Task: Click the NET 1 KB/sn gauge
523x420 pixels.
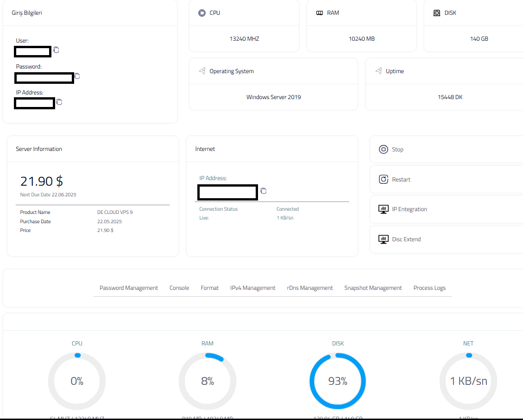Action: click(469, 381)
